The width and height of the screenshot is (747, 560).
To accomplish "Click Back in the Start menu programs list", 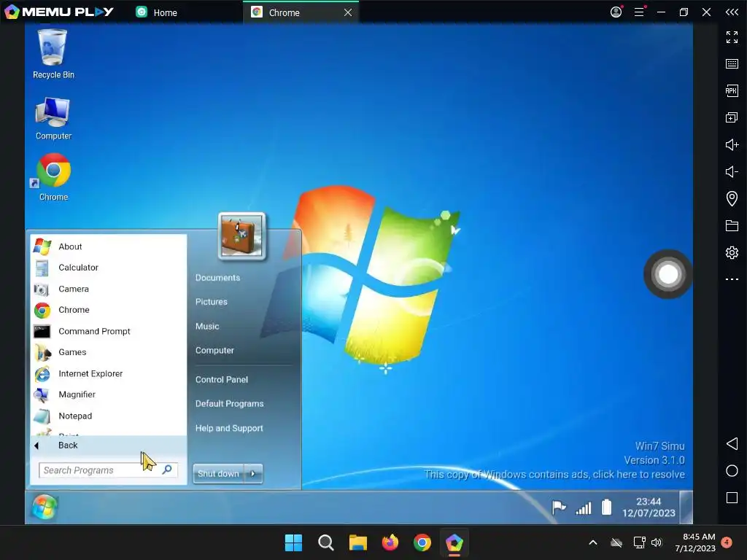I will (x=108, y=446).
